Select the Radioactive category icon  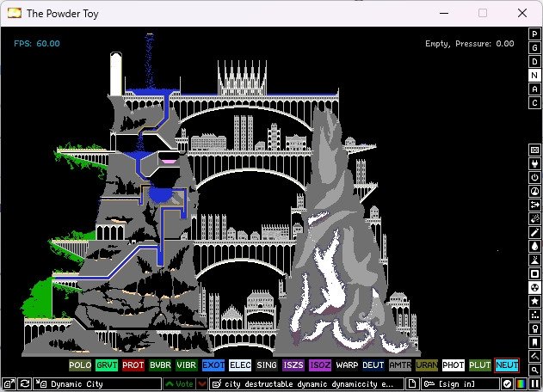click(x=534, y=287)
